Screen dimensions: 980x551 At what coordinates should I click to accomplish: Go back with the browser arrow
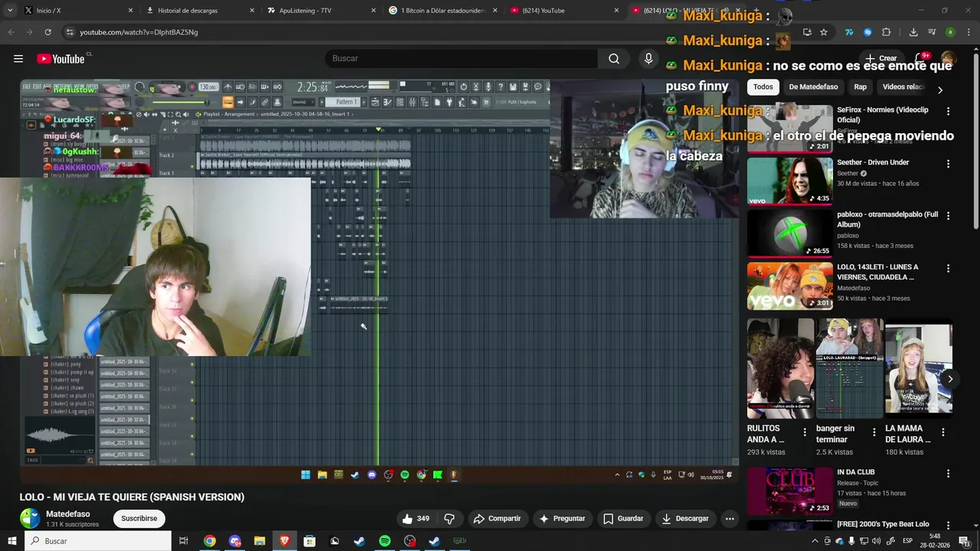point(11,32)
